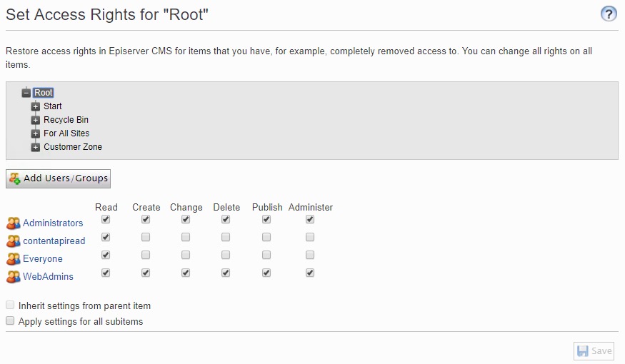Expand the Recycle Bin node
Image resolution: width=625 pixels, height=364 pixels.
click(36, 120)
